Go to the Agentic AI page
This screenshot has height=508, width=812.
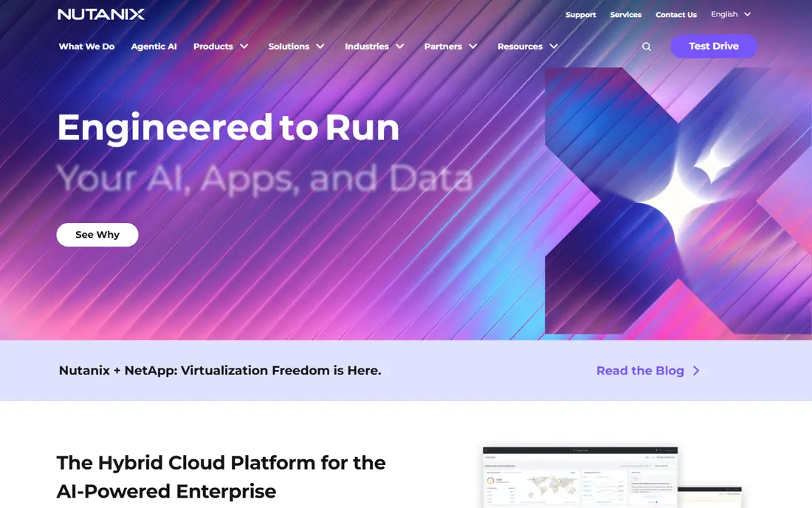pos(154,47)
